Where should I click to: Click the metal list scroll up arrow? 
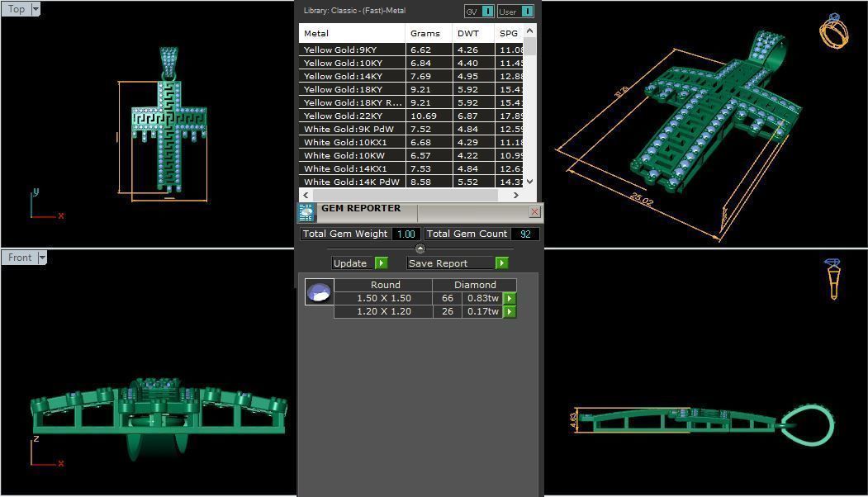529,31
